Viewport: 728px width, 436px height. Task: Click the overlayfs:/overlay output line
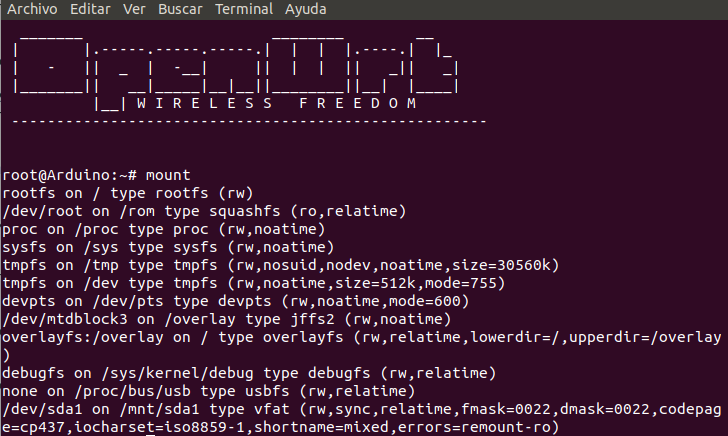(x=360, y=336)
